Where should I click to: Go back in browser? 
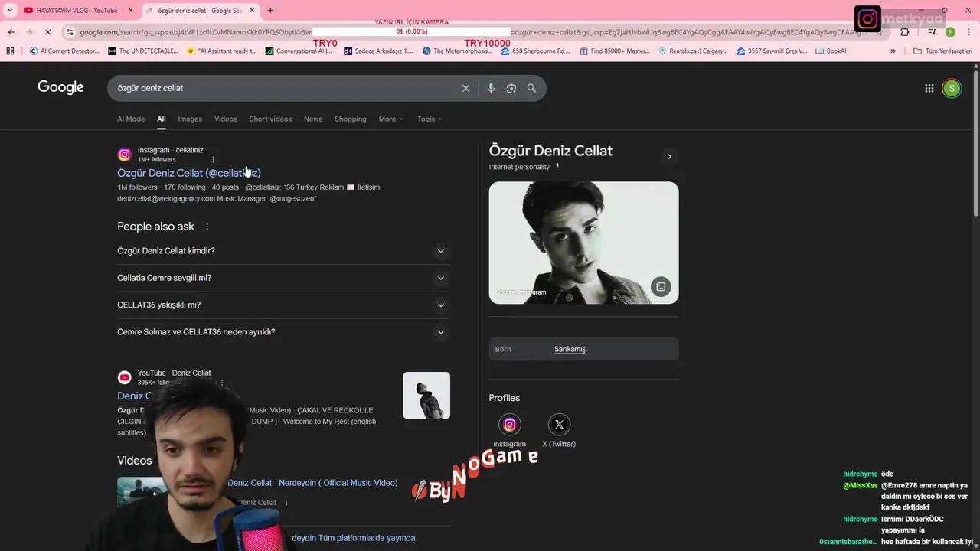(x=11, y=32)
